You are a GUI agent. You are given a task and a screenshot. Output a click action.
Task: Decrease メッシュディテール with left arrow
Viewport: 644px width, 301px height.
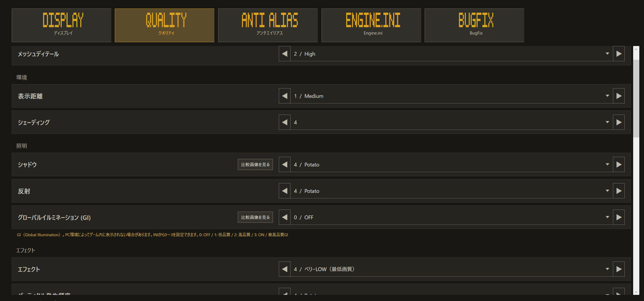tap(285, 53)
